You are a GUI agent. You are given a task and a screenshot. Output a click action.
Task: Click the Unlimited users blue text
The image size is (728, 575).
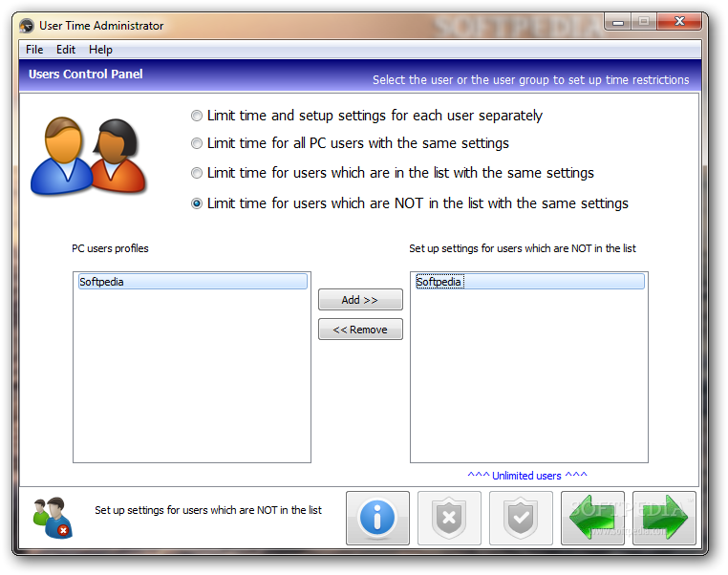coord(527,476)
